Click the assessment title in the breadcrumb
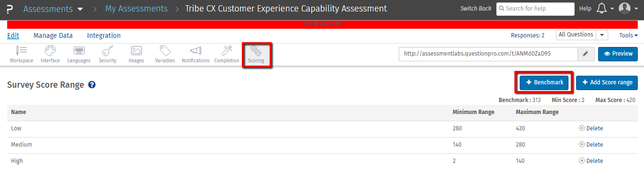The width and height of the screenshot is (644, 184). click(x=286, y=9)
